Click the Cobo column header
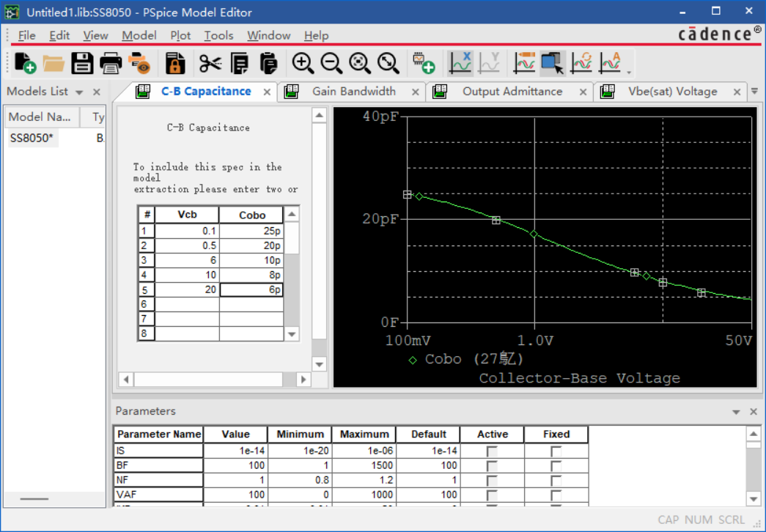Image resolution: width=766 pixels, height=532 pixels. [251, 215]
